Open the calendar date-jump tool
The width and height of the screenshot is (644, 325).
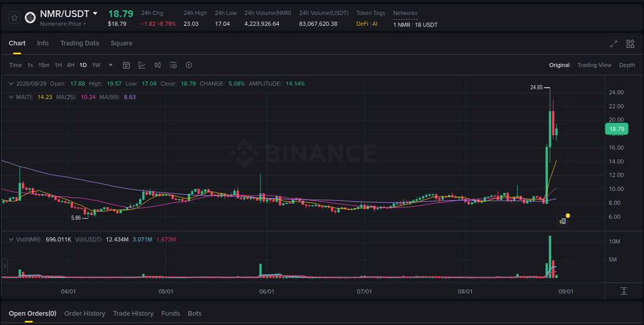[x=126, y=65]
